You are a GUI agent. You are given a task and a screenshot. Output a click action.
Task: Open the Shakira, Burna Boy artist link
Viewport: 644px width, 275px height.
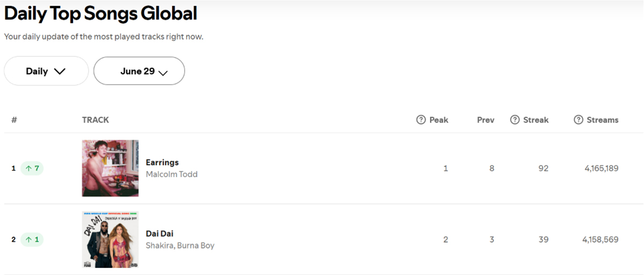[x=180, y=245]
